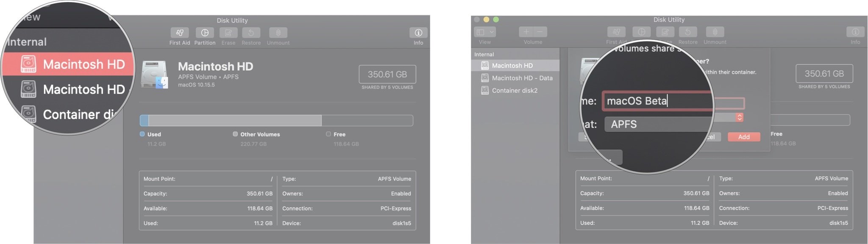This screenshot has width=868, height=244.
Task: Click Info icon in the right window
Action: click(x=855, y=32)
